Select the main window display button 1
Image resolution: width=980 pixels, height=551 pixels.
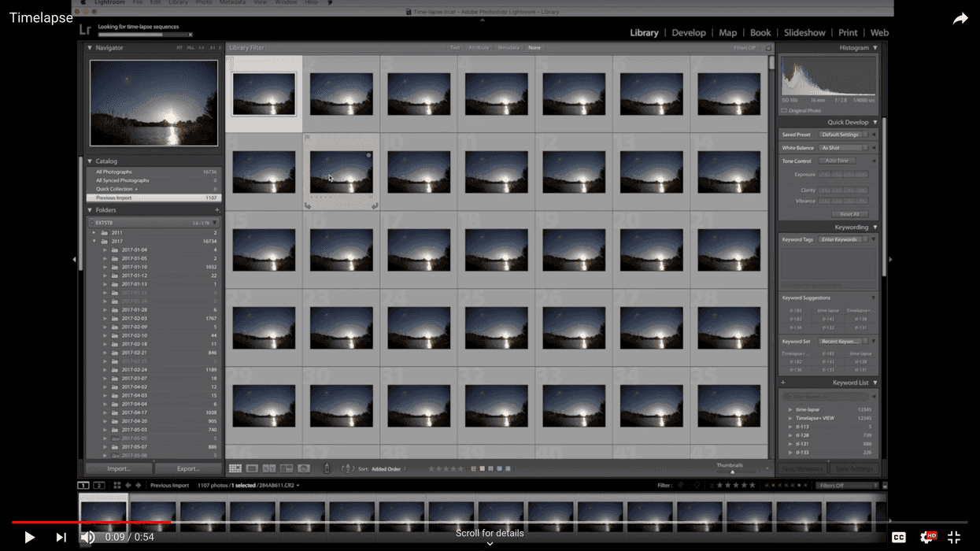83,486
